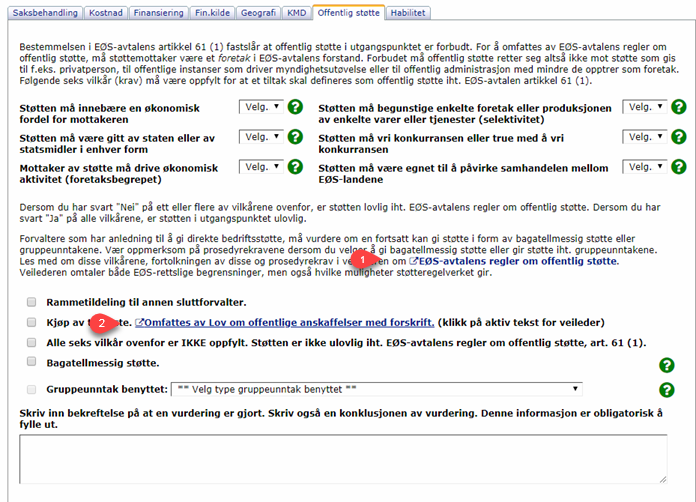Open Velg dropdown for selektivitet condition
This screenshot has width=696, height=502.
[645, 107]
